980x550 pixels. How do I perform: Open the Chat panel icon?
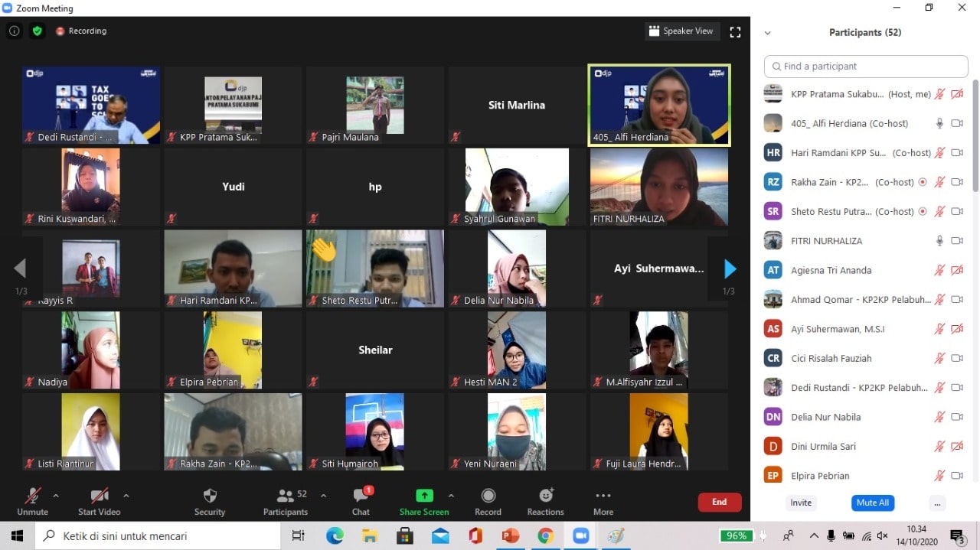click(x=361, y=496)
